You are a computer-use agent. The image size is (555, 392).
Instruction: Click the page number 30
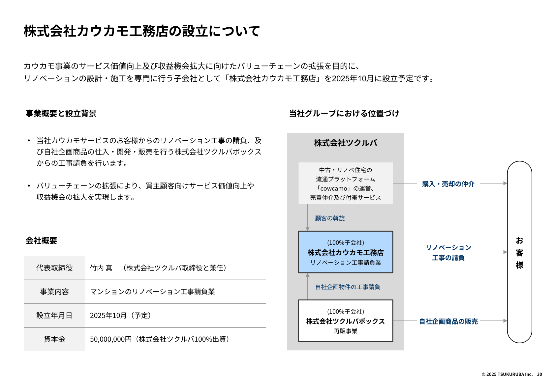coord(540,374)
